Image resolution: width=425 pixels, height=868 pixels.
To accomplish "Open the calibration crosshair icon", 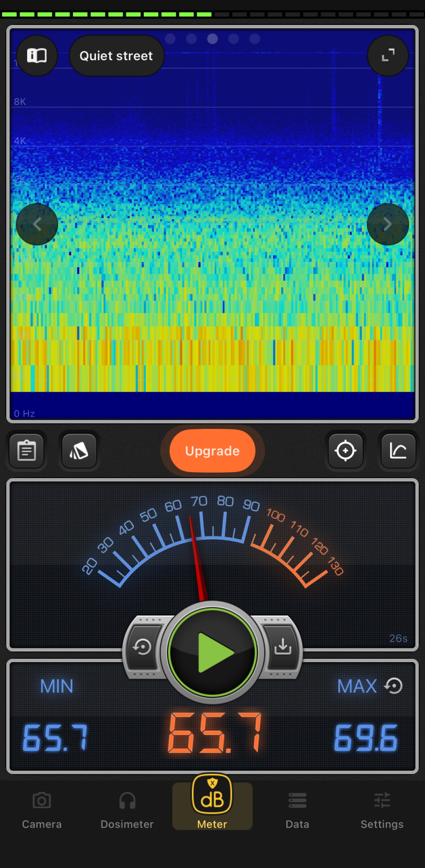I will click(345, 451).
